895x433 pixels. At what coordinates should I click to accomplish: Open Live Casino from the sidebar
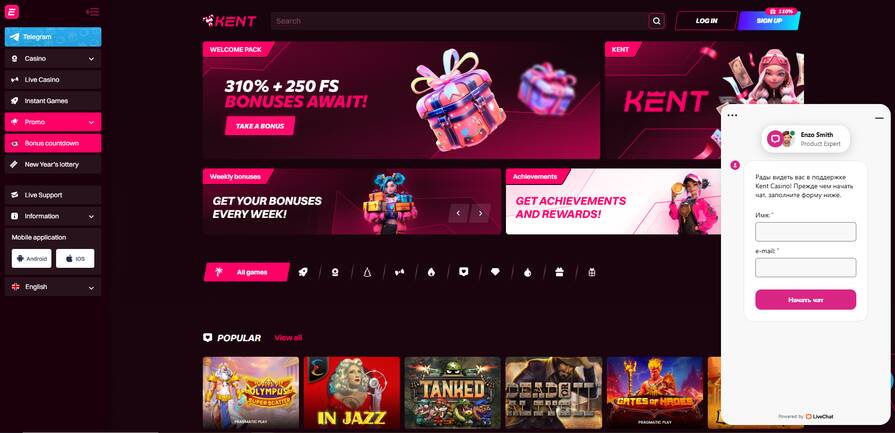tap(53, 80)
